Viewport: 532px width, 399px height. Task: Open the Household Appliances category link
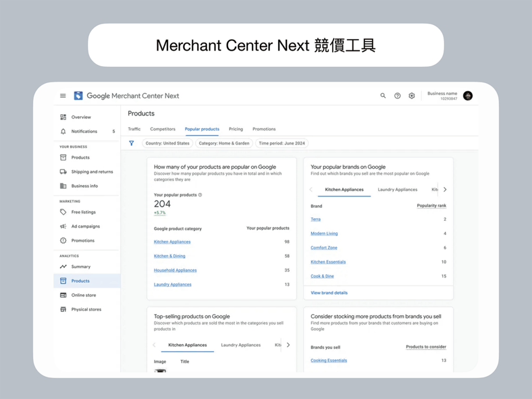pyautogui.click(x=176, y=270)
